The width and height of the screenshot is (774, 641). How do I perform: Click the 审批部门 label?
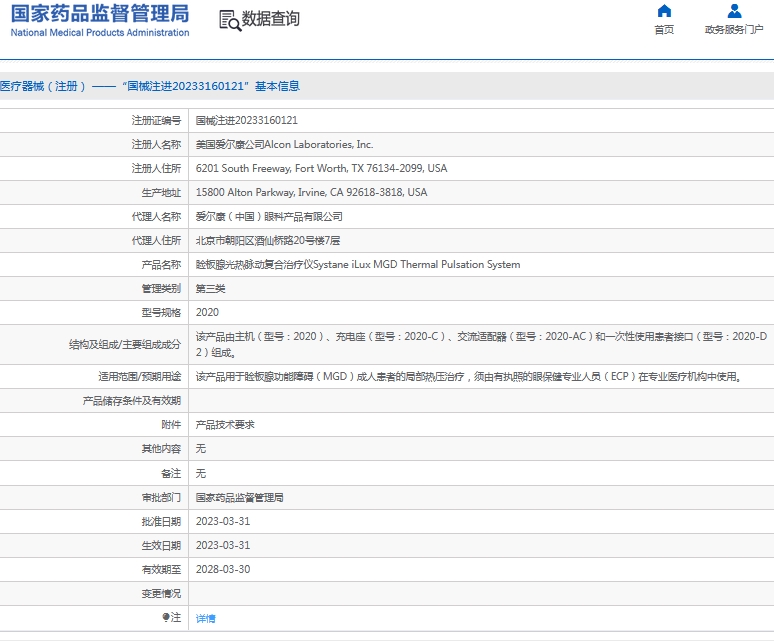tap(161, 497)
